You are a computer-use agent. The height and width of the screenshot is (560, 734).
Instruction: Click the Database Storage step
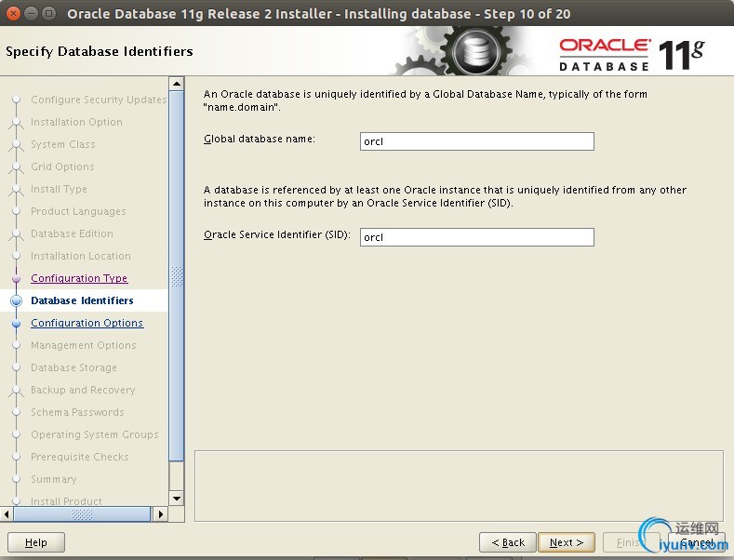74,367
